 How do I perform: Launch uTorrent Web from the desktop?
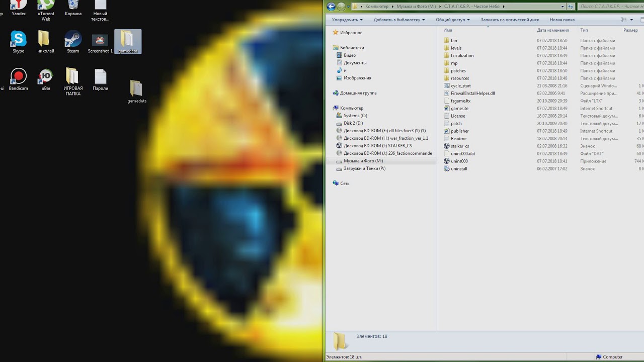(x=46, y=10)
